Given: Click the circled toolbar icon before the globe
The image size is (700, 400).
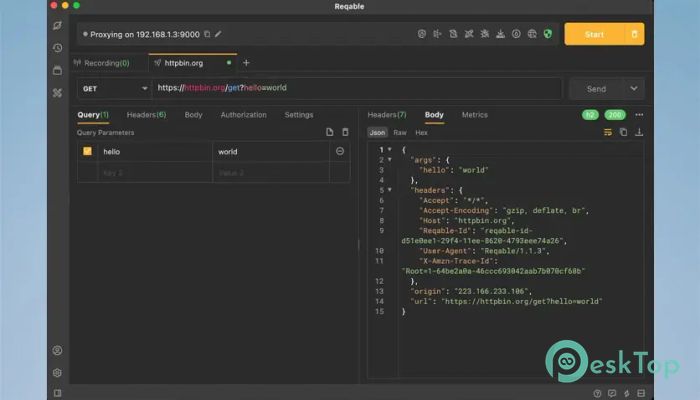Looking at the screenshot, I should coord(516,34).
